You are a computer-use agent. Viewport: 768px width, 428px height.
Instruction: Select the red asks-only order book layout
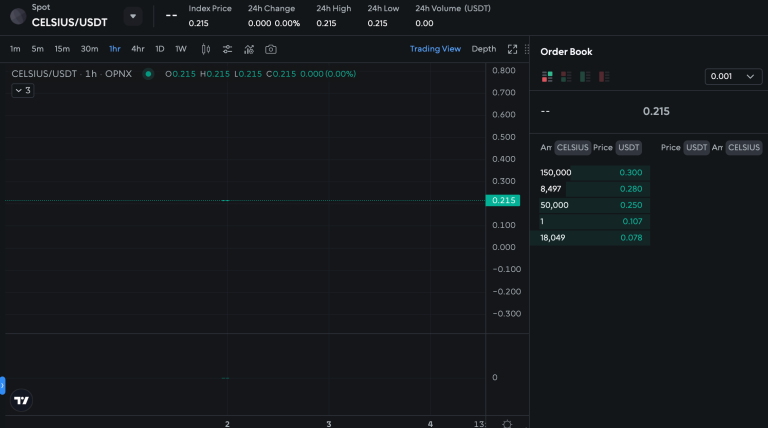(x=604, y=76)
